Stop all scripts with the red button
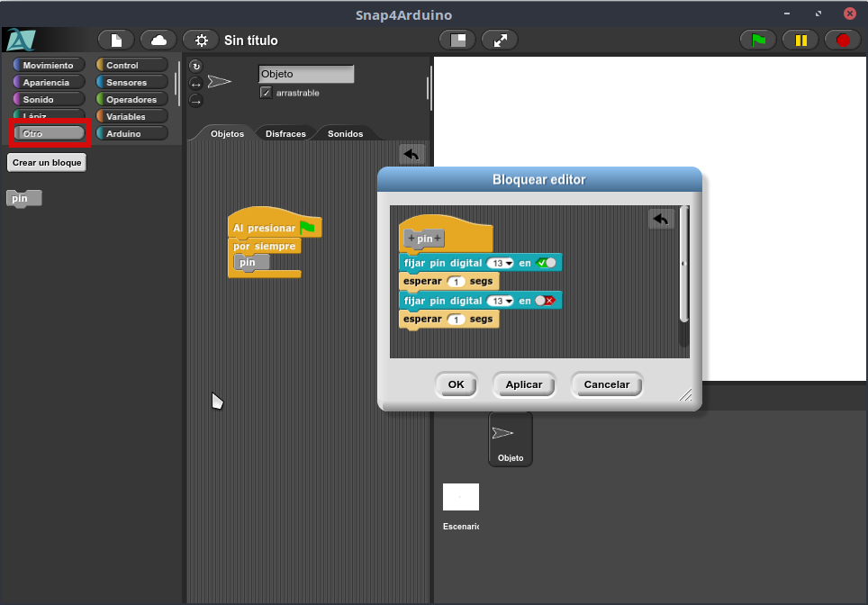The image size is (868, 605). click(x=843, y=40)
